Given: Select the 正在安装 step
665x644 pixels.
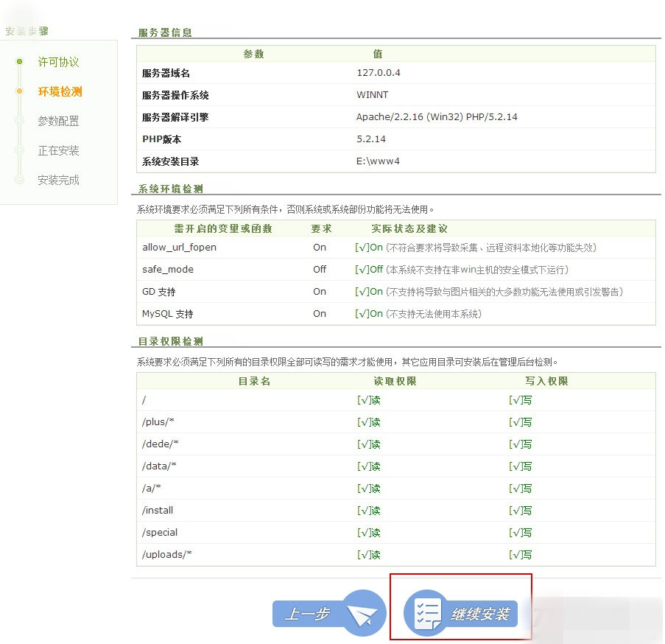Looking at the screenshot, I should pyautogui.click(x=58, y=150).
